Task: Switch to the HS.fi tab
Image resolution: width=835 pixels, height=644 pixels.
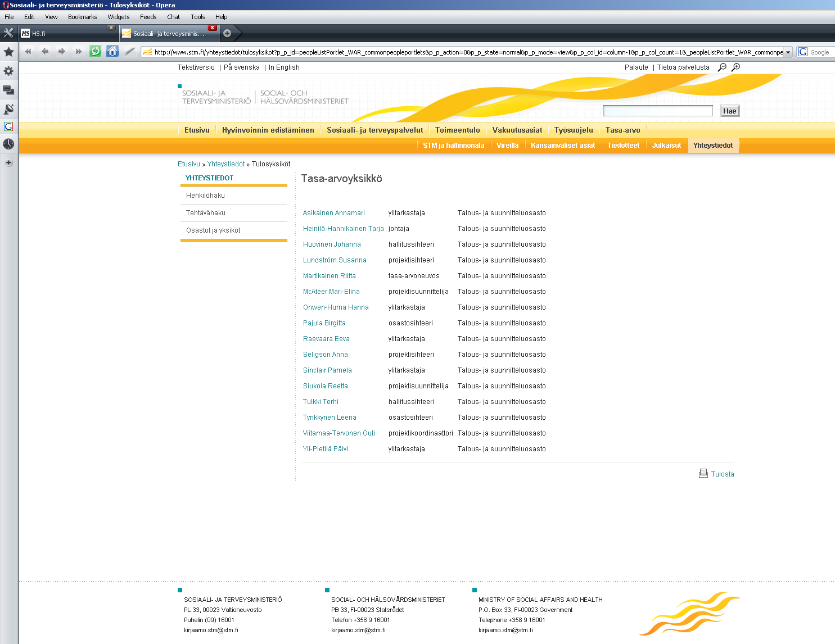Action: click(x=62, y=34)
